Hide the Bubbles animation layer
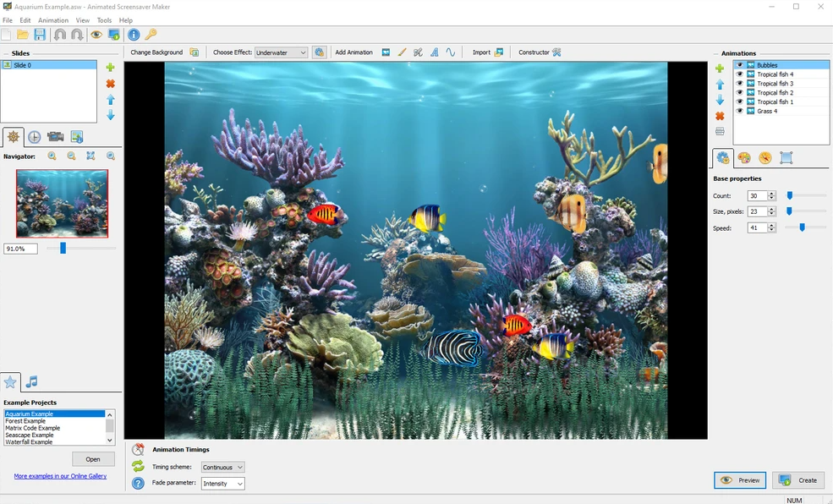The height and width of the screenshot is (504, 833). (x=740, y=65)
